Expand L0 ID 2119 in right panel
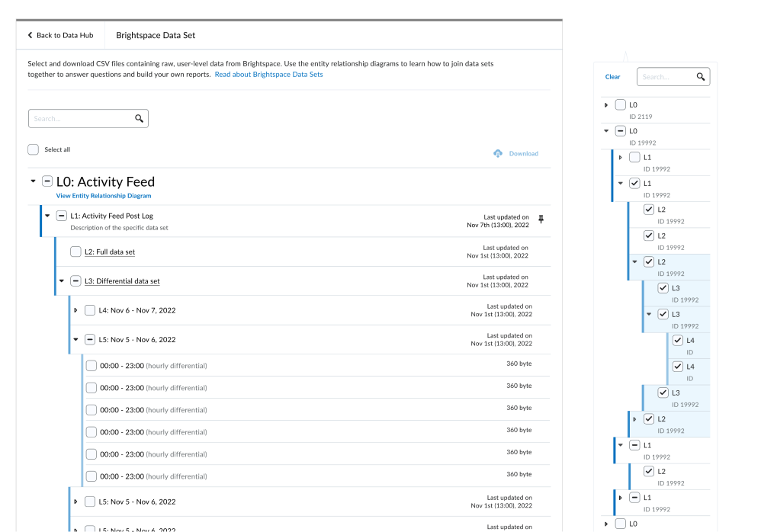Screen dimensions: 761x532 pyautogui.click(x=606, y=104)
